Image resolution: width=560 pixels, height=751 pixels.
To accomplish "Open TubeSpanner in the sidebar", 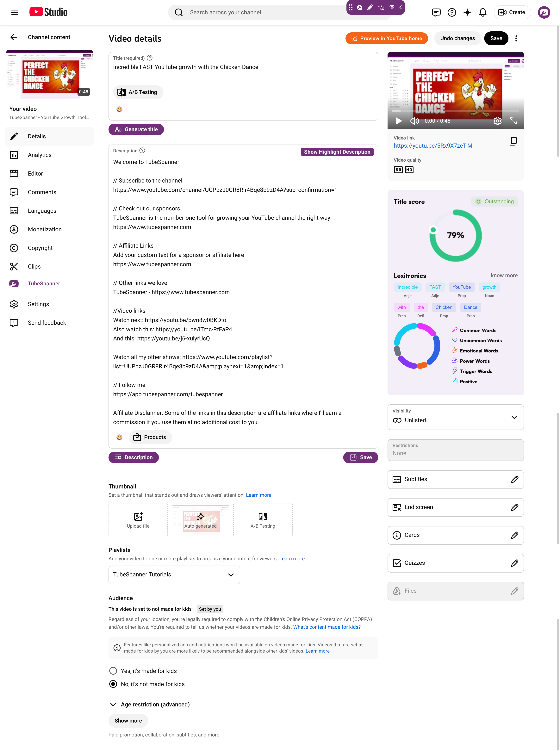I will point(49,284).
